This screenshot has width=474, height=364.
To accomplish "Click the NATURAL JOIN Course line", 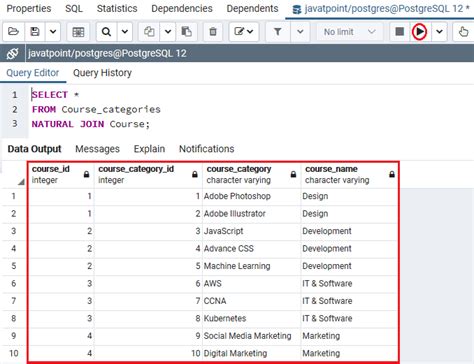I will click(91, 124).
